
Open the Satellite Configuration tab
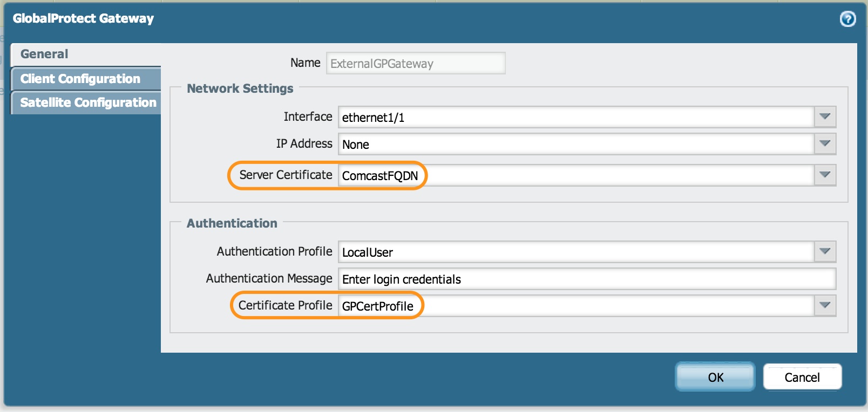point(88,102)
